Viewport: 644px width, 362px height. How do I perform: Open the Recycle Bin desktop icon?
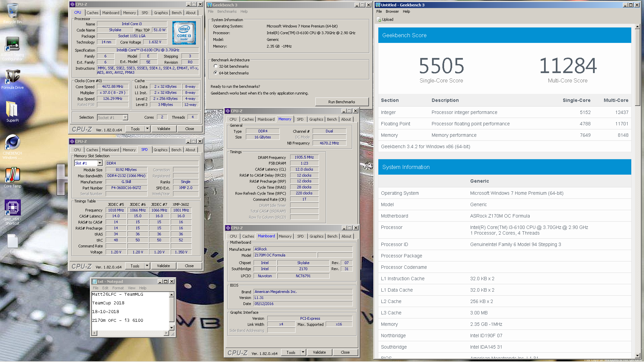click(x=12, y=13)
